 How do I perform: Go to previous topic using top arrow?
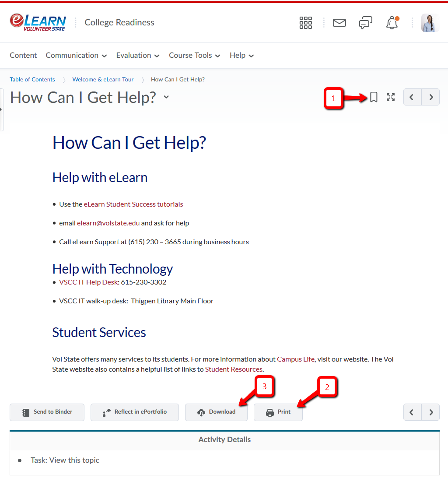(412, 97)
